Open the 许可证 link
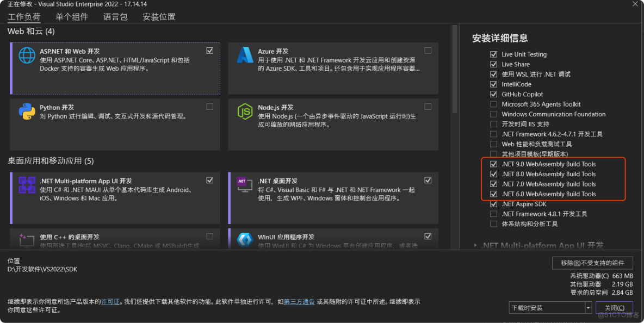This screenshot has height=323, width=644. point(110,301)
